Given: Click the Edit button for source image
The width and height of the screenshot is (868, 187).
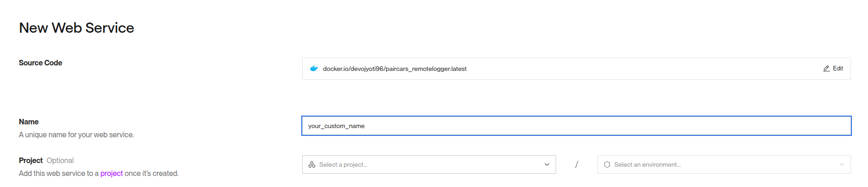Looking at the screenshot, I should click(x=833, y=69).
